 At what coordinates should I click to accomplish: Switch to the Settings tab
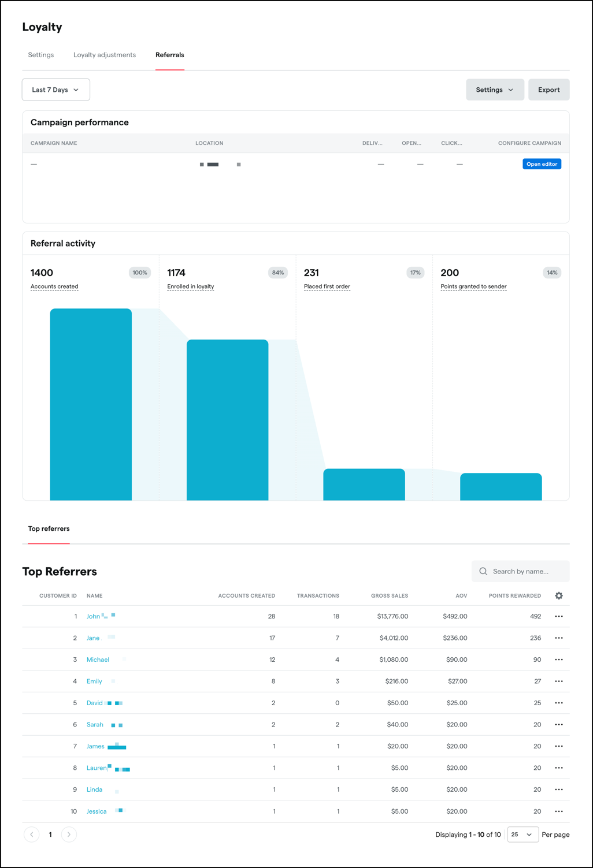click(x=41, y=55)
